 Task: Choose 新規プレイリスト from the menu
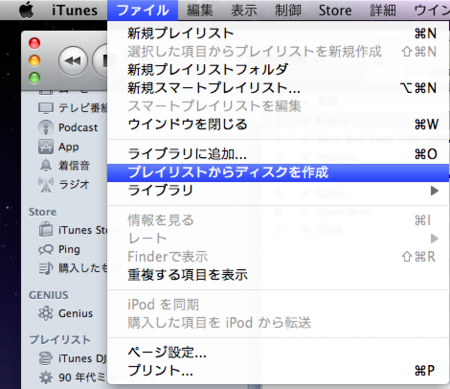pyautogui.click(x=278, y=33)
